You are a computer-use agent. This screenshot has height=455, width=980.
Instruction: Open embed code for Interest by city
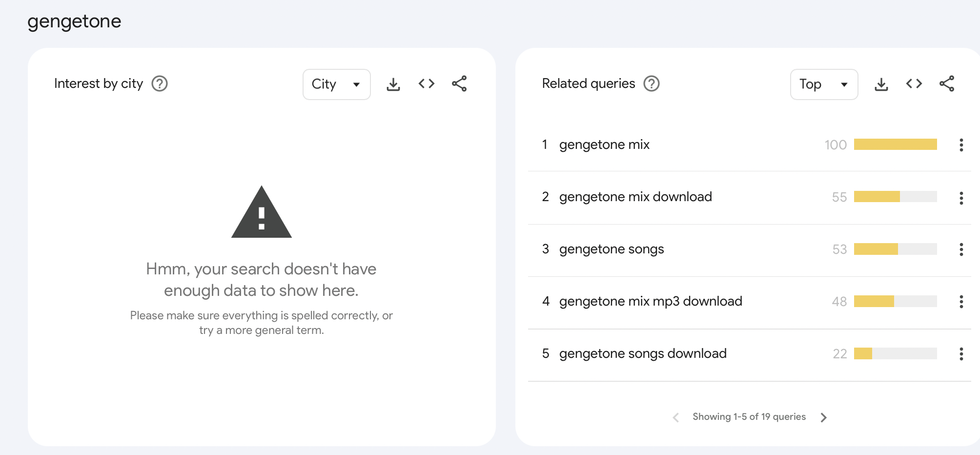tap(426, 84)
